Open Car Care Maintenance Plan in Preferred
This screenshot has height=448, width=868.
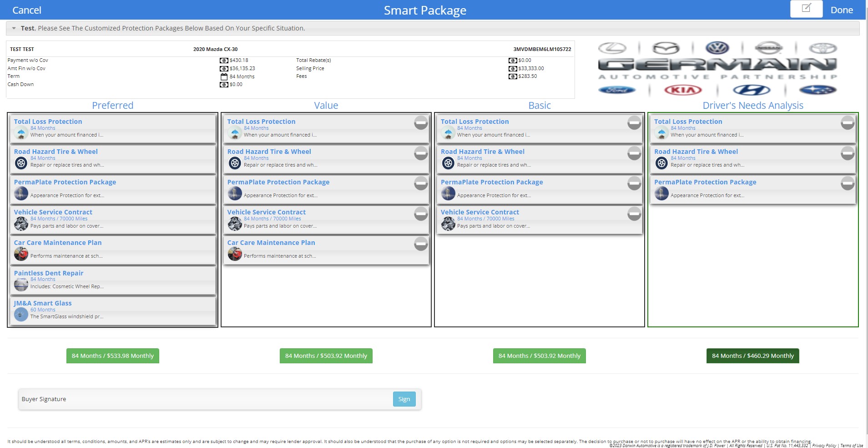[x=58, y=242]
